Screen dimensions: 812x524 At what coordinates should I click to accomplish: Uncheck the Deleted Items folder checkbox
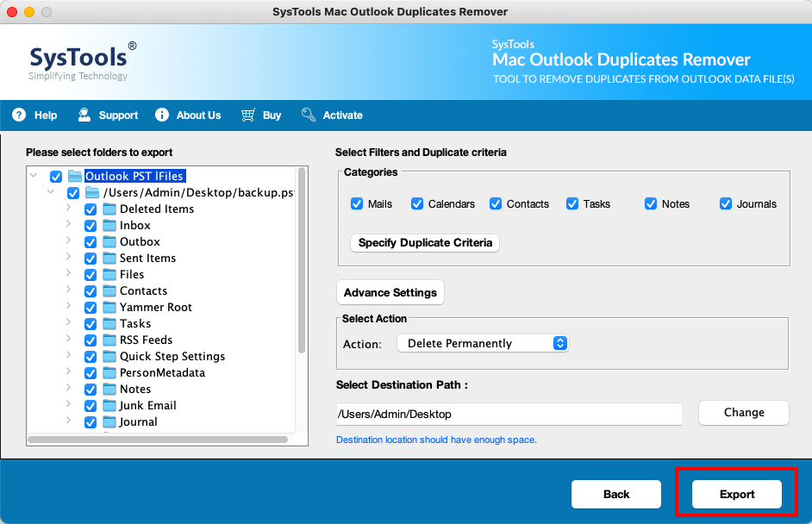coord(91,209)
